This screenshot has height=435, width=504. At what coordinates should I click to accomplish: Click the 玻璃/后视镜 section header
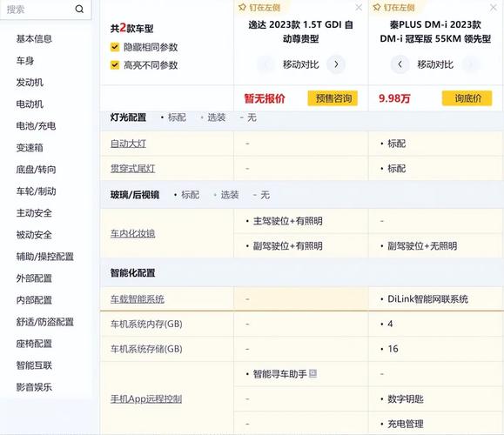pos(135,195)
